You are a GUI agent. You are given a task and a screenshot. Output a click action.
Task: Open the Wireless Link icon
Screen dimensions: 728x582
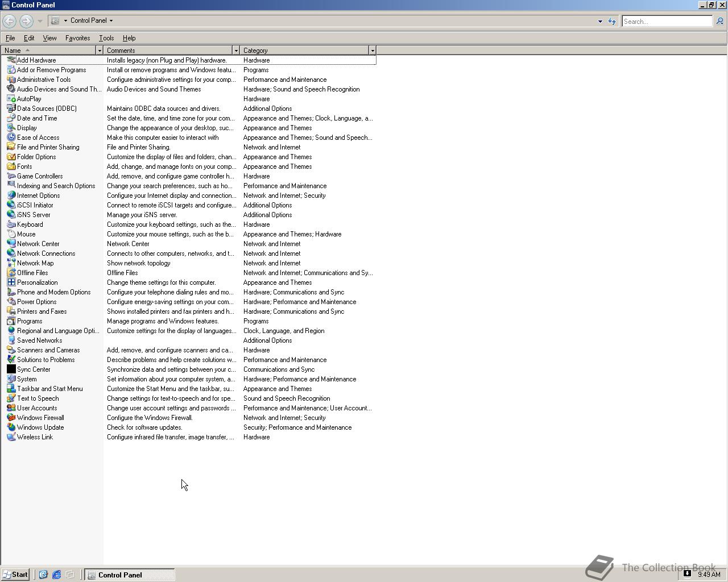11,437
